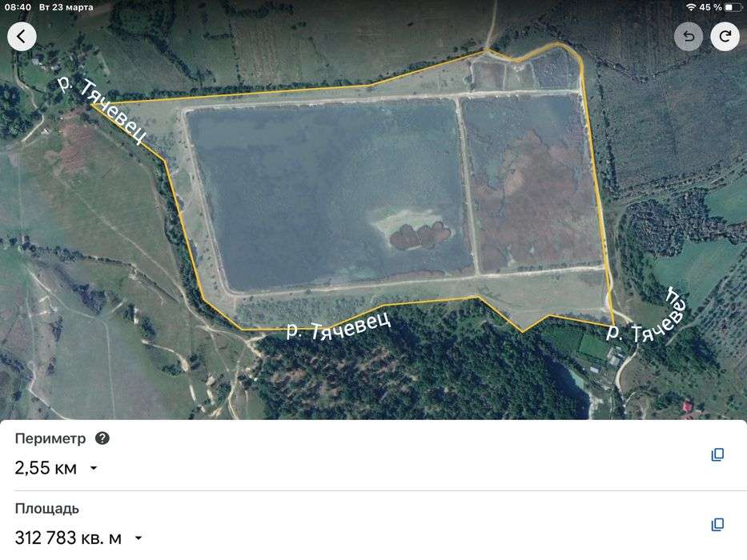Tap the island in the large pond
The image size is (747, 560).
click(420, 236)
